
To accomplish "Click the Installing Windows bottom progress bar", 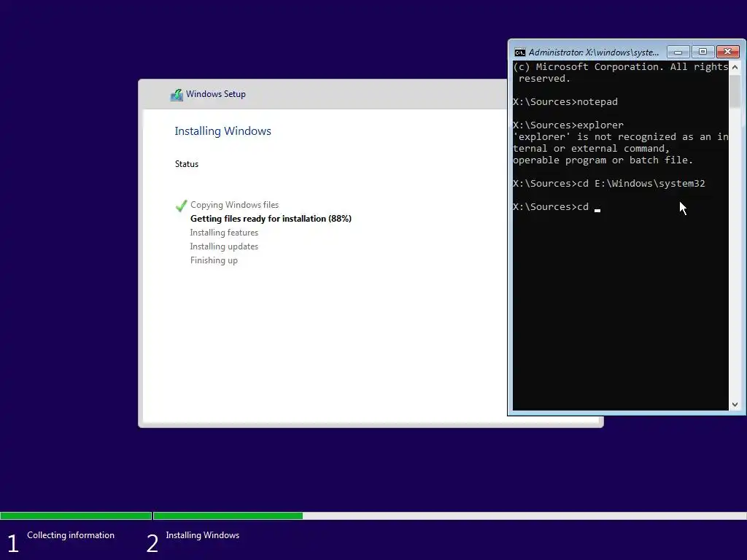I will 449,516.
